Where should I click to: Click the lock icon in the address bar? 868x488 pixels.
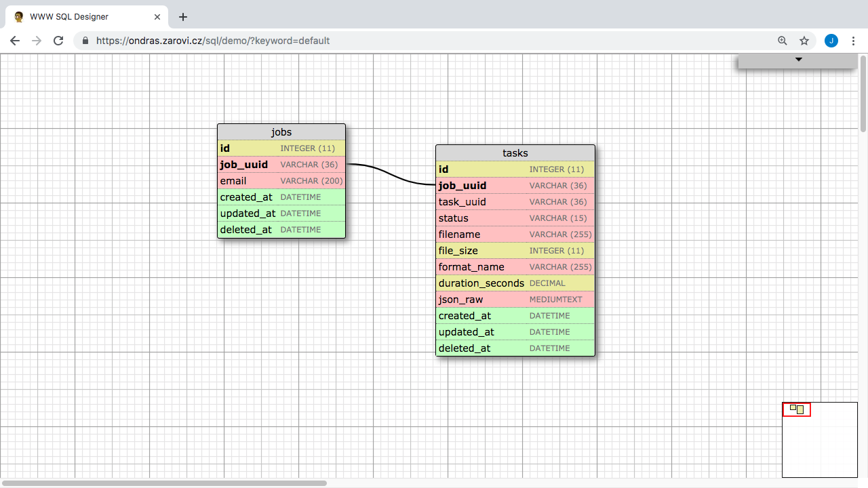85,41
